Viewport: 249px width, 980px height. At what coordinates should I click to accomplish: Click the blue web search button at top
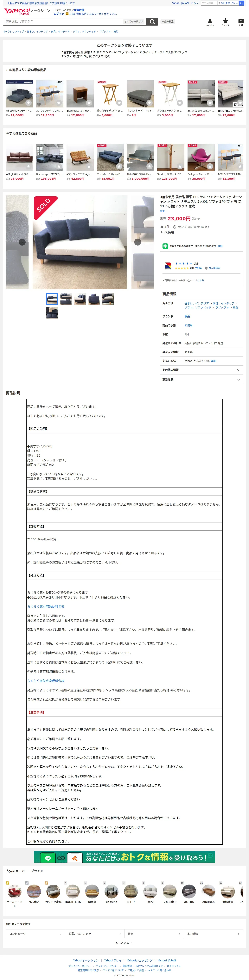coord(241,3)
